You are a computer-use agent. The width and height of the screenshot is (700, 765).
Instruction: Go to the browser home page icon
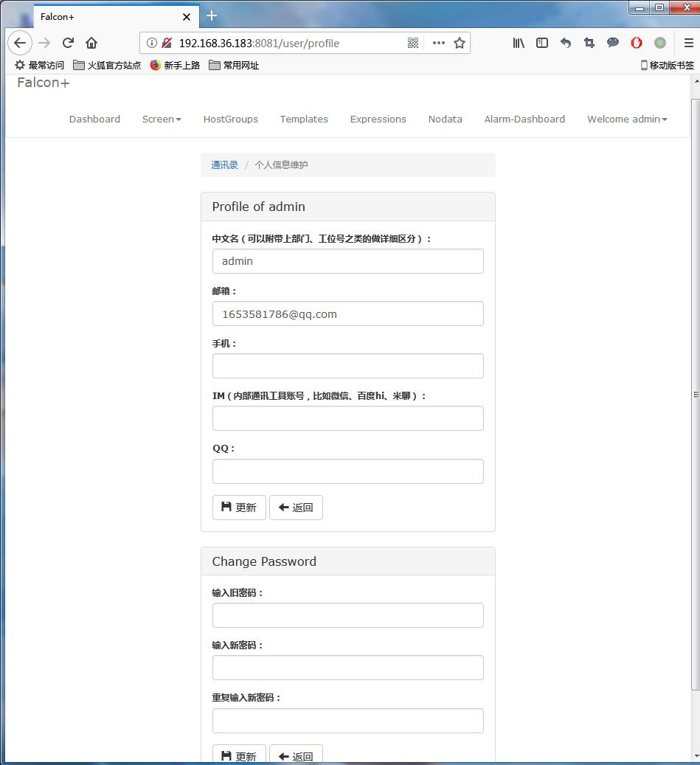(x=91, y=43)
